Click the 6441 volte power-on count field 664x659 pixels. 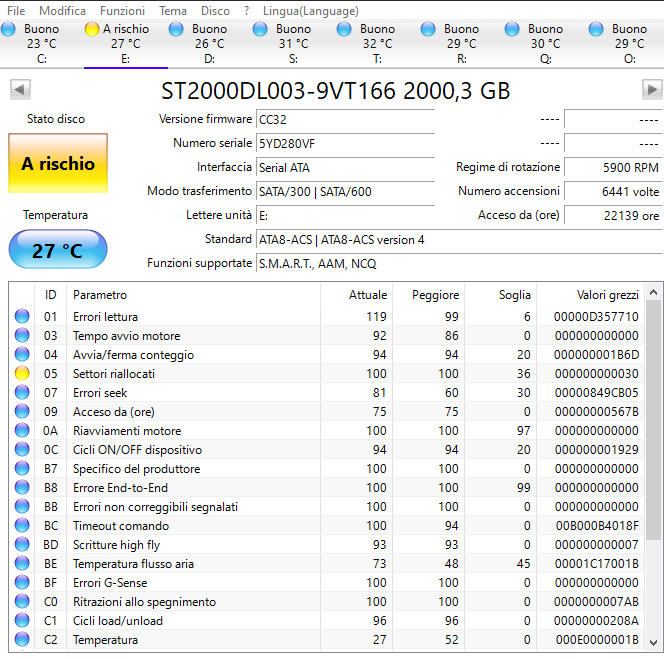click(x=614, y=191)
